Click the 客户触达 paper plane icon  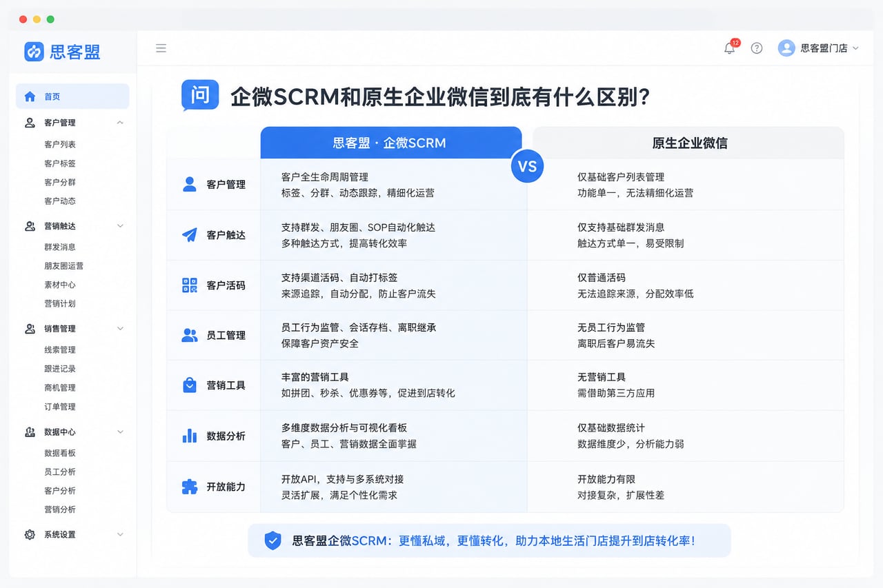tap(189, 235)
